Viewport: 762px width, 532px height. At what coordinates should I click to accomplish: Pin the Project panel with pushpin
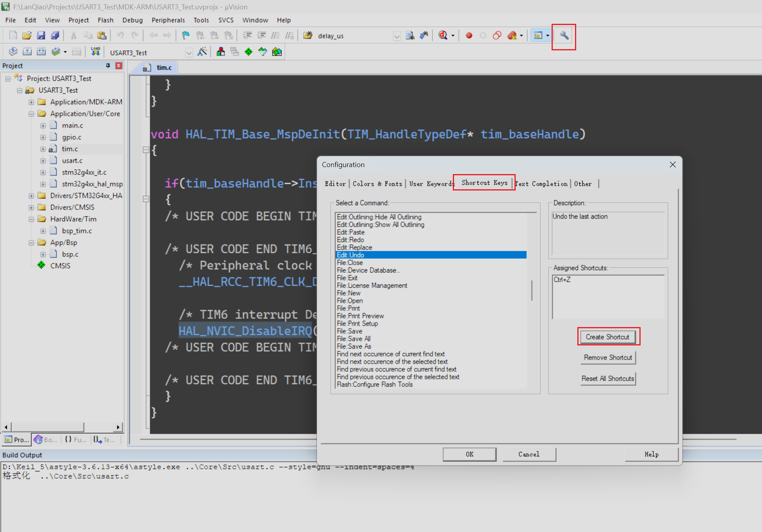tap(108, 66)
